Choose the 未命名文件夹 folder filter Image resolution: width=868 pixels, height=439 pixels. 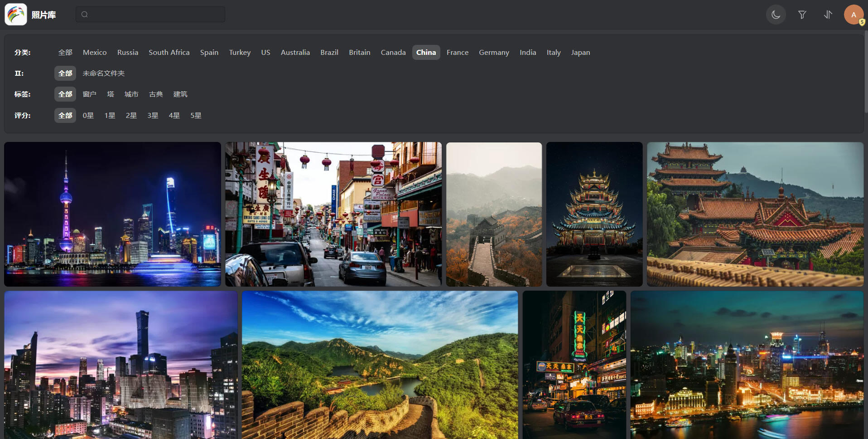pos(103,73)
